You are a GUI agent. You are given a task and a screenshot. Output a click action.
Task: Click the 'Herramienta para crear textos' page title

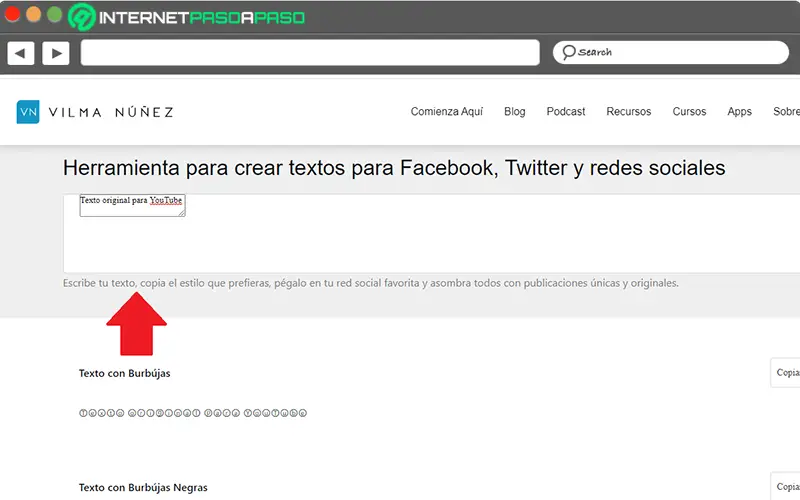pyautogui.click(x=394, y=168)
